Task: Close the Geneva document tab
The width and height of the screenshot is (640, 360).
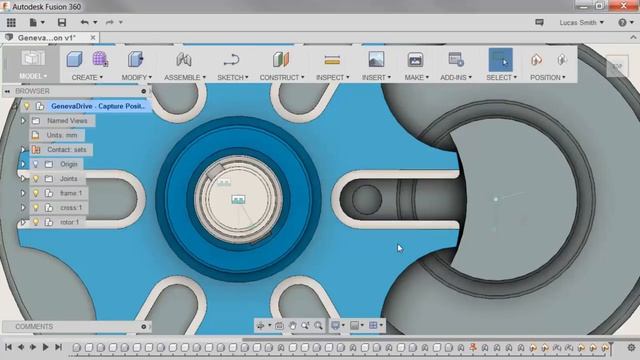Action: (x=93, y=38)
